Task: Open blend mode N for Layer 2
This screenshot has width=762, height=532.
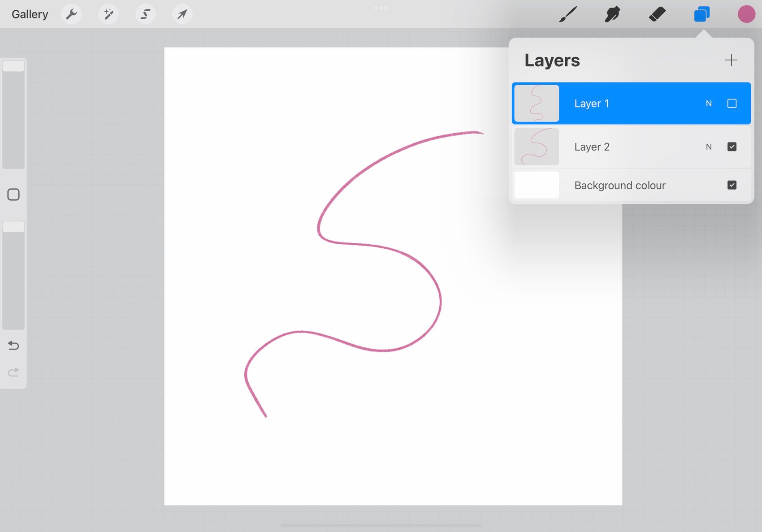Action: (709, 147)
